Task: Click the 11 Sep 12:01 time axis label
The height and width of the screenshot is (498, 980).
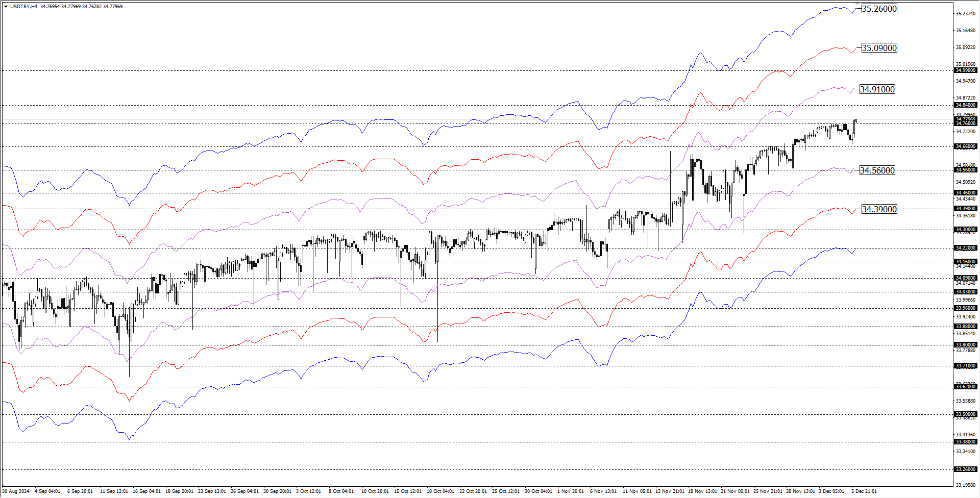Action: (x=114, y=491)
